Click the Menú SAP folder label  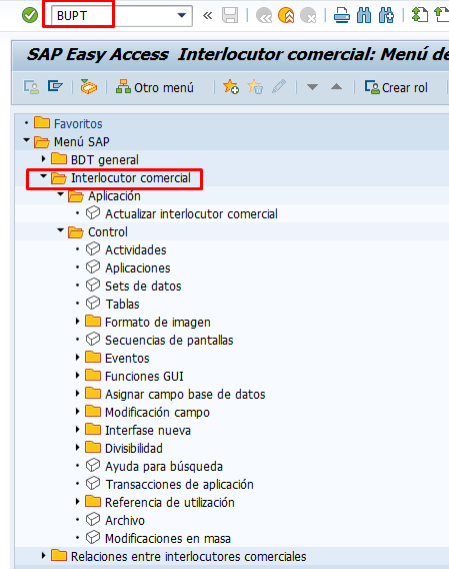(x=82, y=142)
